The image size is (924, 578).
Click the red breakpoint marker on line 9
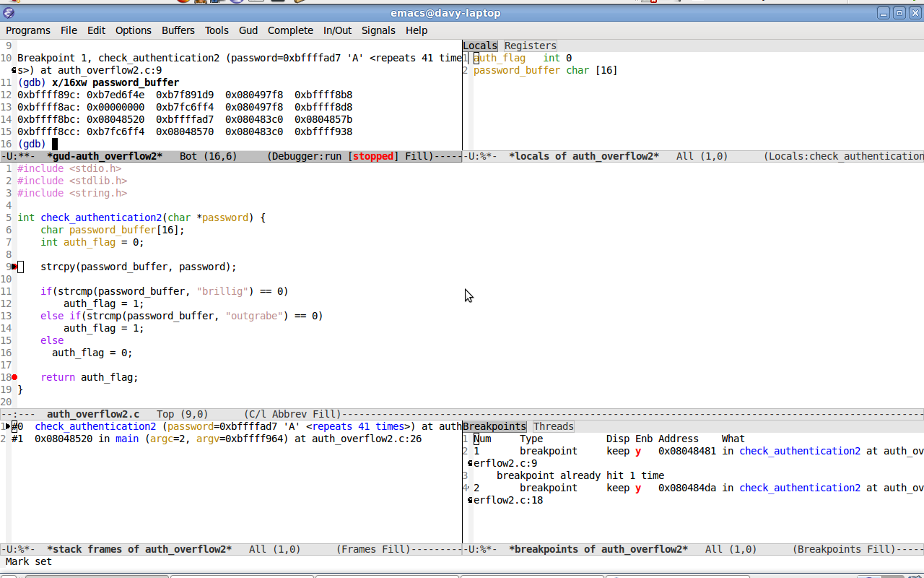point(14,267)
